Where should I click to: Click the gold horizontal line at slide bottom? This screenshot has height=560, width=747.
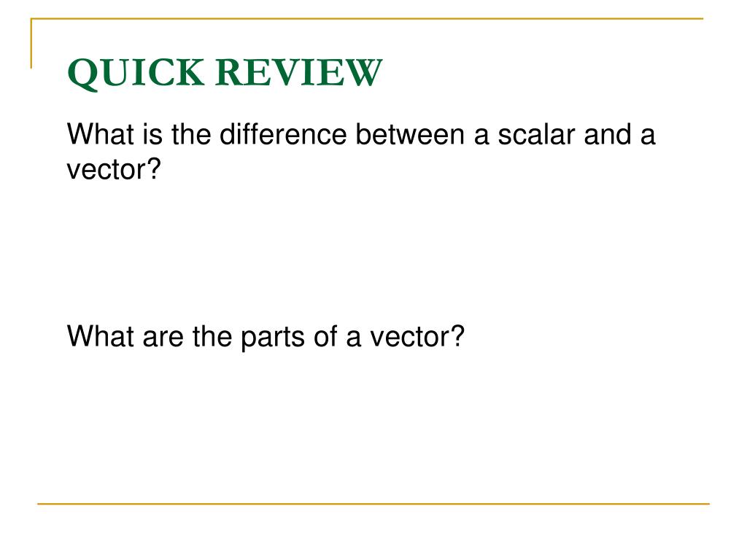coord(373,503)
